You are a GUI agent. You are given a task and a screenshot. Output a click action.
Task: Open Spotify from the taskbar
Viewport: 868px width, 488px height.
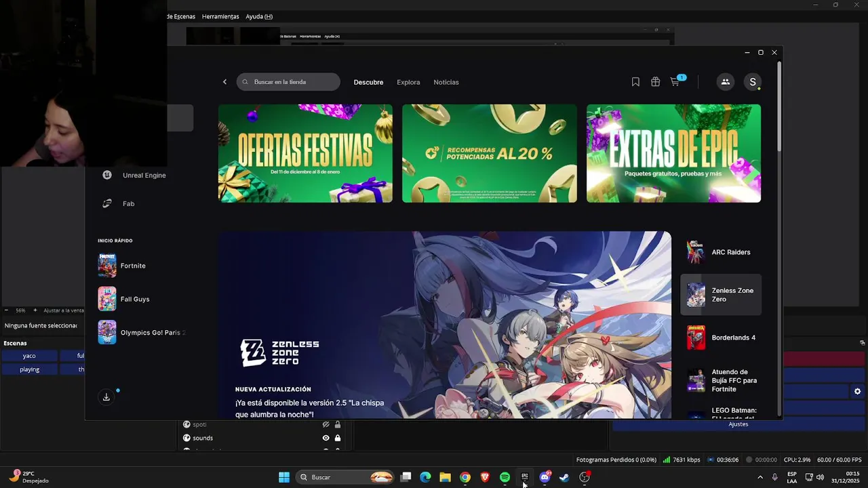[505, 477]
